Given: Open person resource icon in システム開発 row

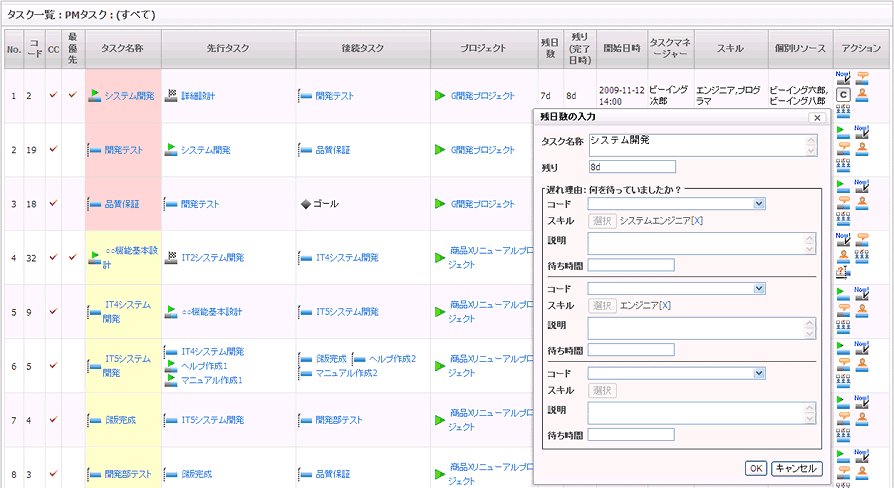Looking at the screenshot, I should [x=863, y=95].
